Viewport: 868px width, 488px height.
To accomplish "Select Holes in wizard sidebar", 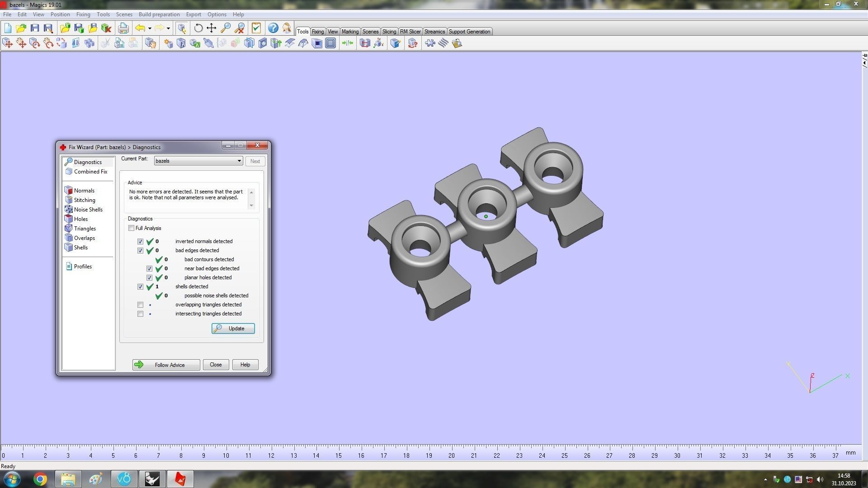I will (76, 219).
